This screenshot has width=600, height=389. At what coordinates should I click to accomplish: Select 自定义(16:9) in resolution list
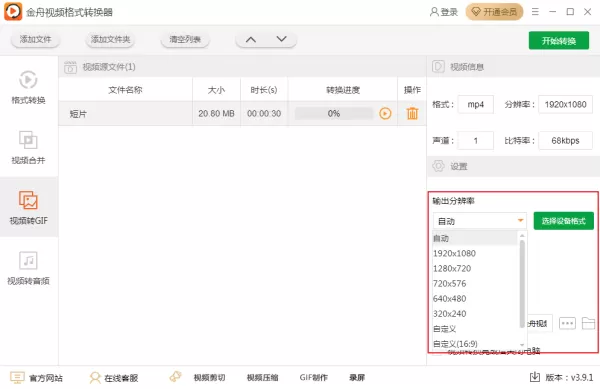point(475,344)
